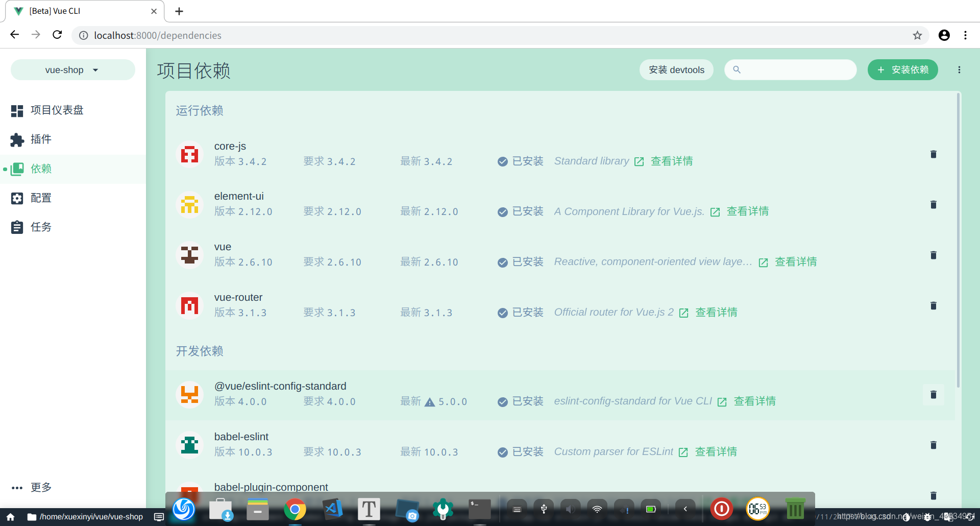Select 依赖 dependencies in sidebar
980x526 pixels.
(73, 169)
